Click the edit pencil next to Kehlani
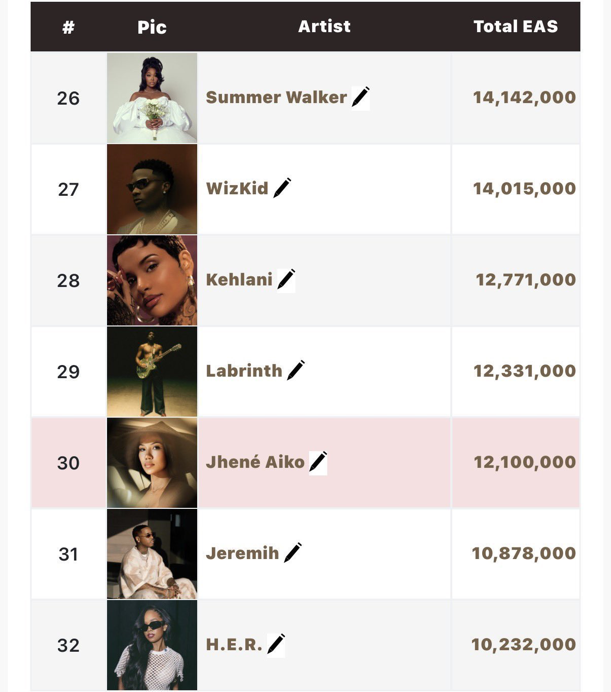The height and width of the screenshot is (692, 611). (x=286, y=280)
